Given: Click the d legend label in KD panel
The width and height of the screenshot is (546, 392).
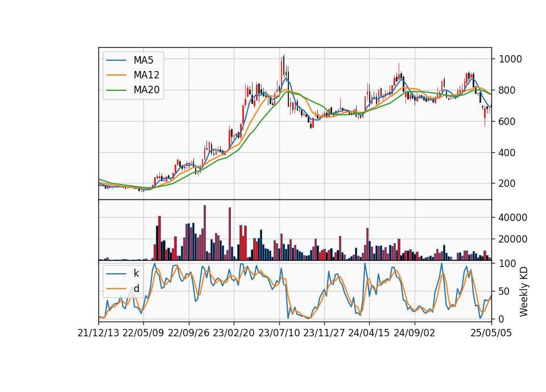Looking at the screenshot, I should click(x=136, y=289).
